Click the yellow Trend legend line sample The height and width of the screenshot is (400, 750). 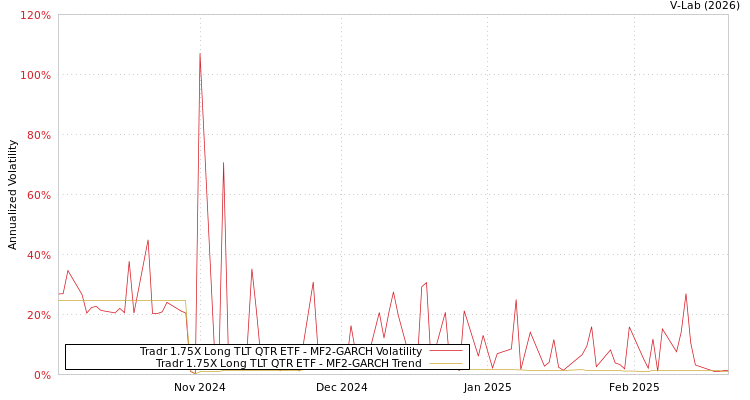coord(446,363)
